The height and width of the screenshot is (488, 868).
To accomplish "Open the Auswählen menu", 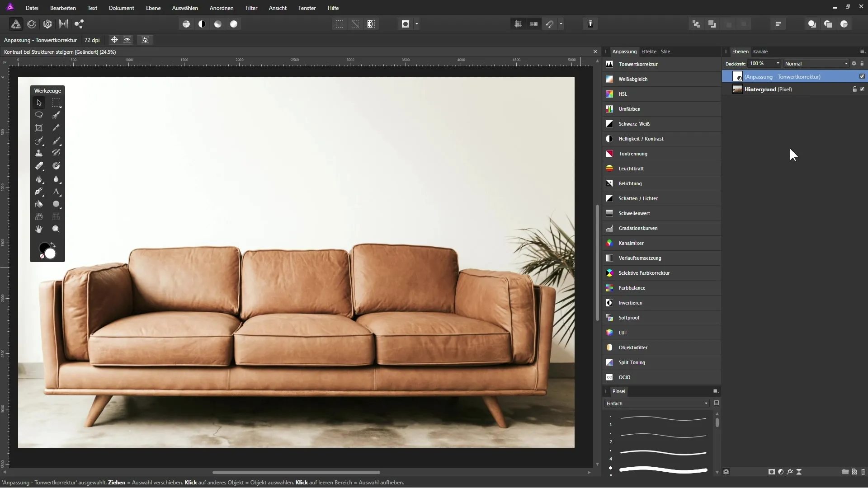I will [185, 8].
